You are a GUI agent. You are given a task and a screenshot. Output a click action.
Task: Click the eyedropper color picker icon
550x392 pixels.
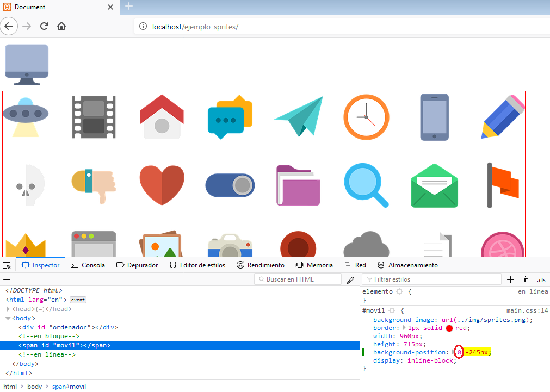tap(351, 279)
